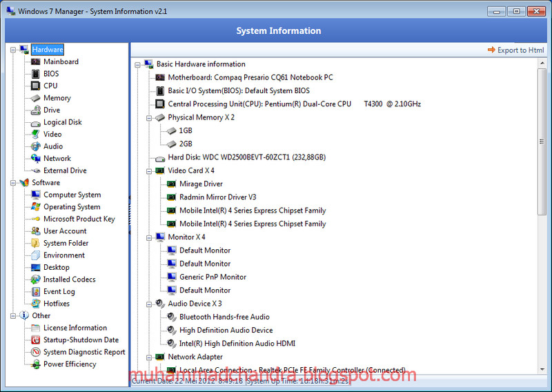Click the Audio icon in sidebar
The width and height of the screenshot is (552, 392).
coord(36,146)
